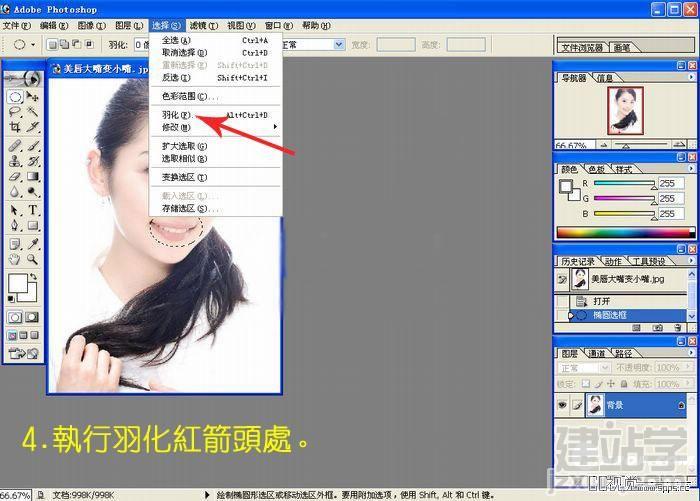Reset default foreground and background colors
The width and height of the screenshot is (700, 501).
[x=11, y=298]
